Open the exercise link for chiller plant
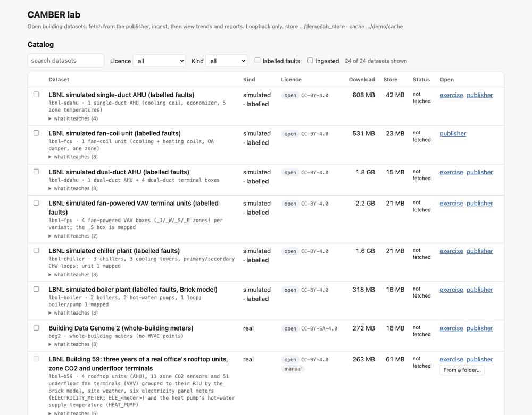Image resolution: width=532 pixels, height=415 pixels. [451, 251]
